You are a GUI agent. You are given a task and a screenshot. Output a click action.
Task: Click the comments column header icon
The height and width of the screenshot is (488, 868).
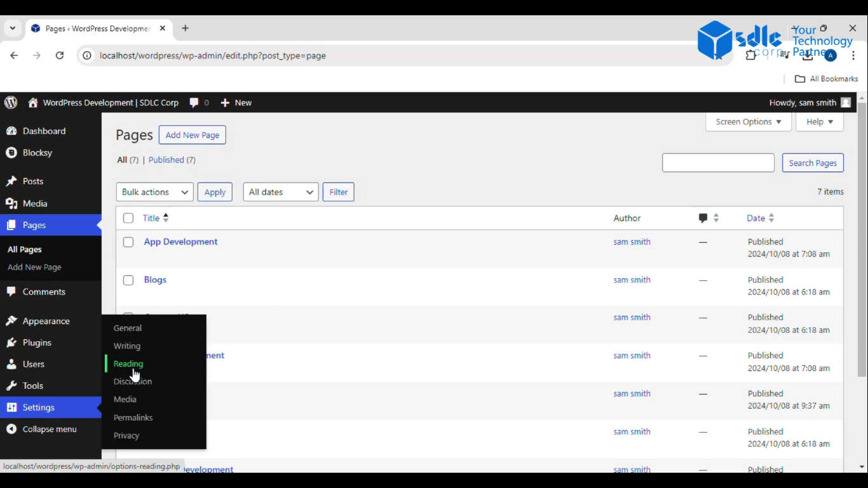[703, 218]
